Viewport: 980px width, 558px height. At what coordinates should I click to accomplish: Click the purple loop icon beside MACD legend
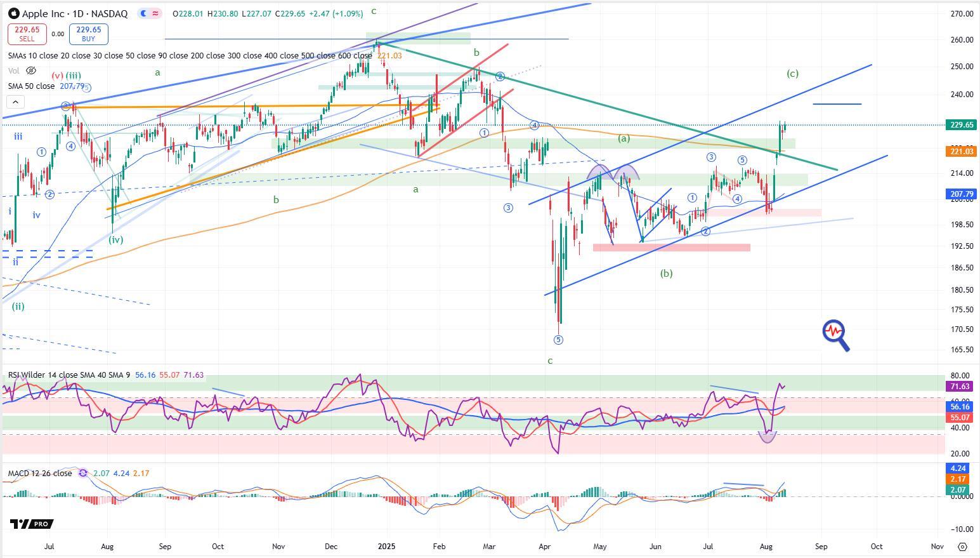[83, 473]
